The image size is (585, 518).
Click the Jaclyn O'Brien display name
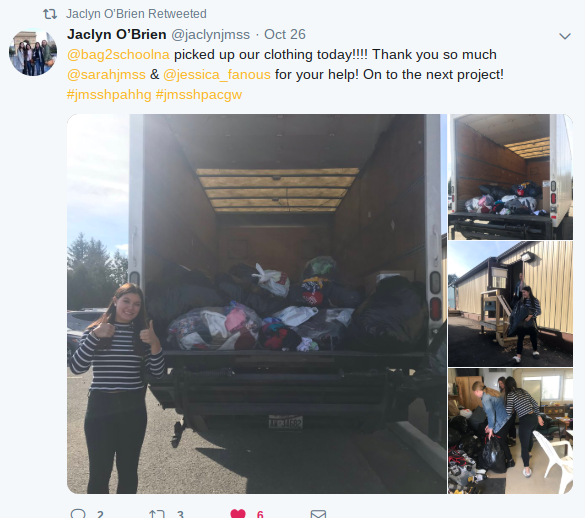(x=117, y=34)
